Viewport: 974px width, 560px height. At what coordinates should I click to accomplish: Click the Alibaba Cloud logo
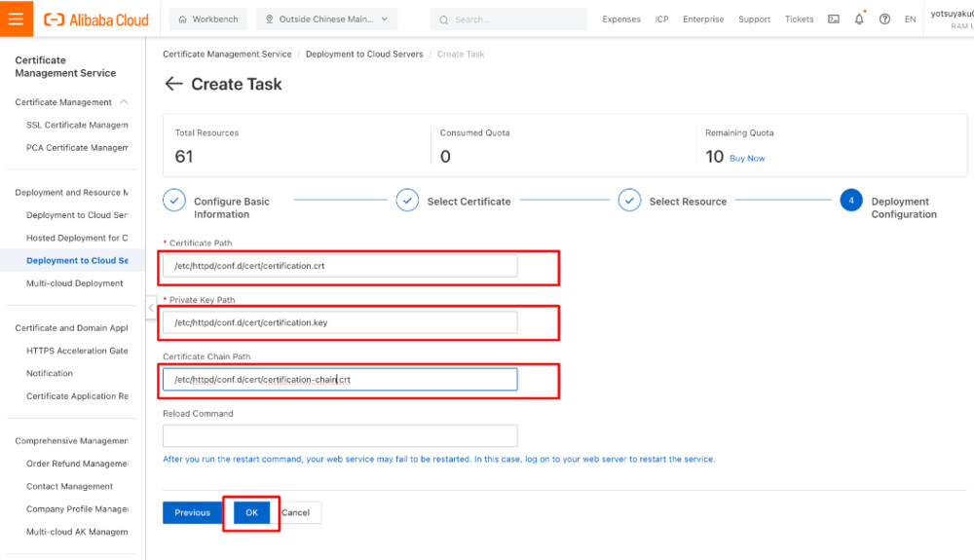(96, 19)
